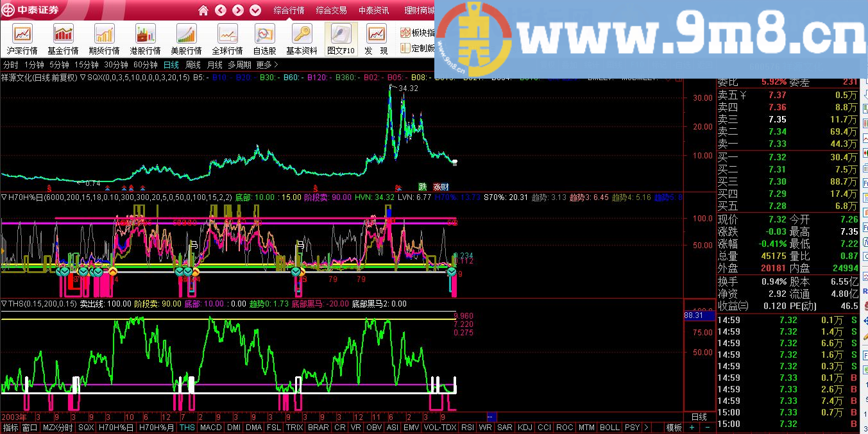Select the 60分钟 period

point(146,65)
